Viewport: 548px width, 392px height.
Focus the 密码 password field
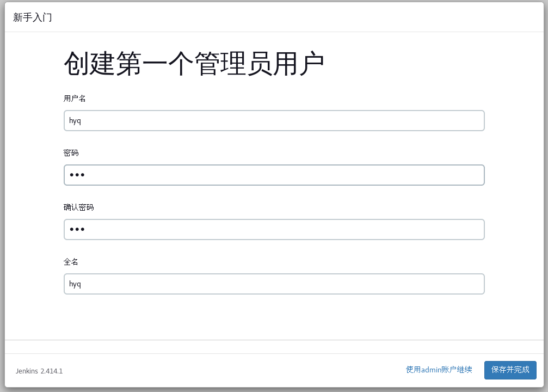[274, 175]
